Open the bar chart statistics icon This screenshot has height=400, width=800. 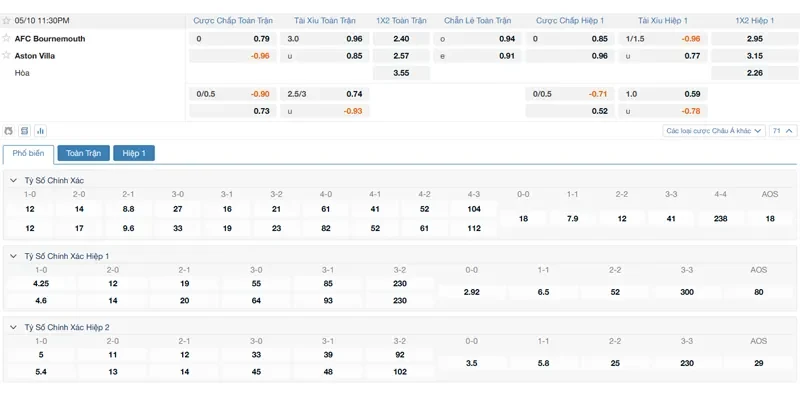coord(40,131)
